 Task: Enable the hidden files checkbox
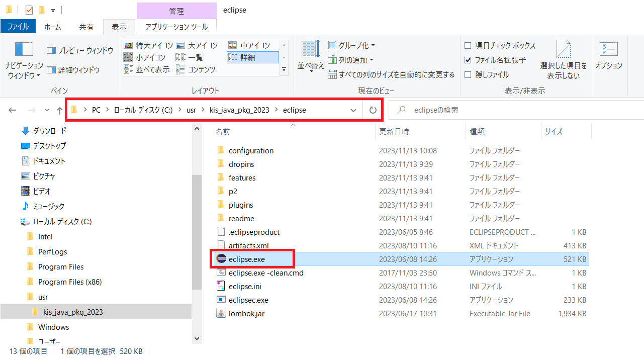coord(468,75)
